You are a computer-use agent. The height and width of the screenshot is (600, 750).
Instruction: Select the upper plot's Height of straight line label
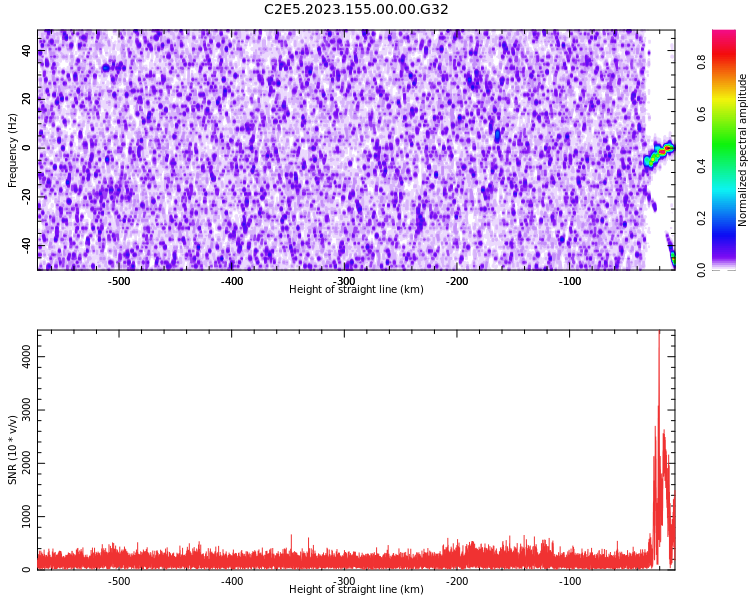point(356,289)
